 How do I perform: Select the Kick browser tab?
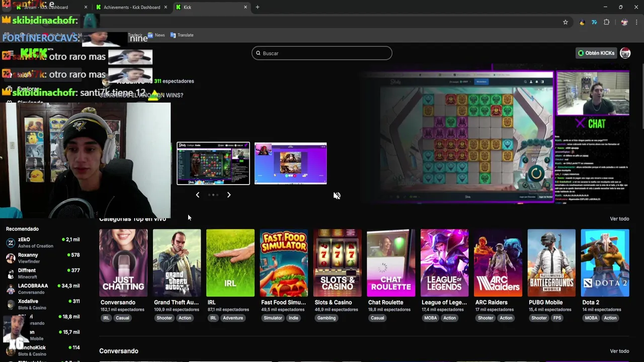tap(211, 7)
